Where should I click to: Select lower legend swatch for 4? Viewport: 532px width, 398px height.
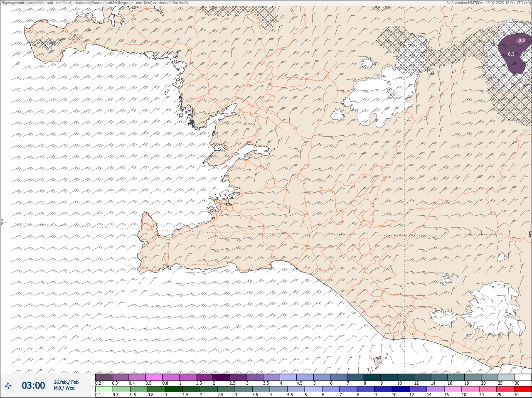tap(278, 389)
